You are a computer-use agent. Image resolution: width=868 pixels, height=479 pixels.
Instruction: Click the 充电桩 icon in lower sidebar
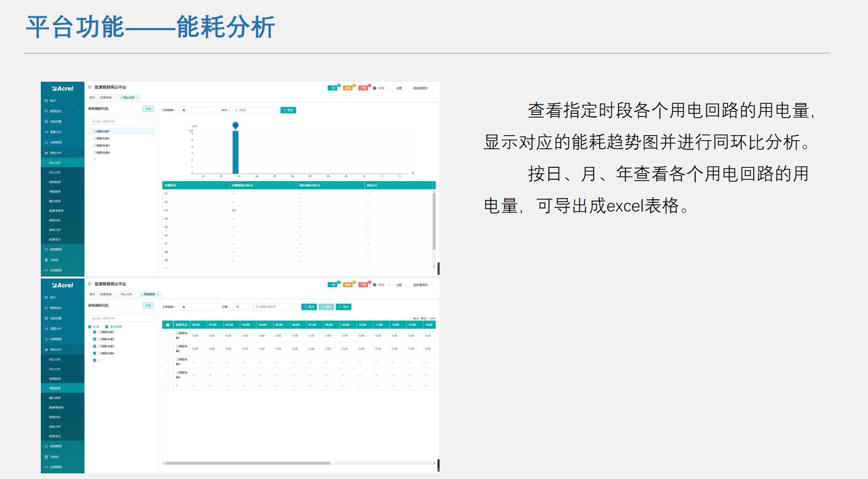click(x=46, y=456)
